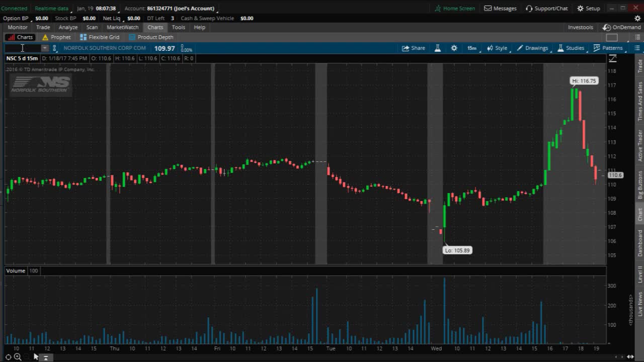Click the Hi: 116.75 price bubble
The width and height of the screenshot is (644, 362).
[584, 80]
